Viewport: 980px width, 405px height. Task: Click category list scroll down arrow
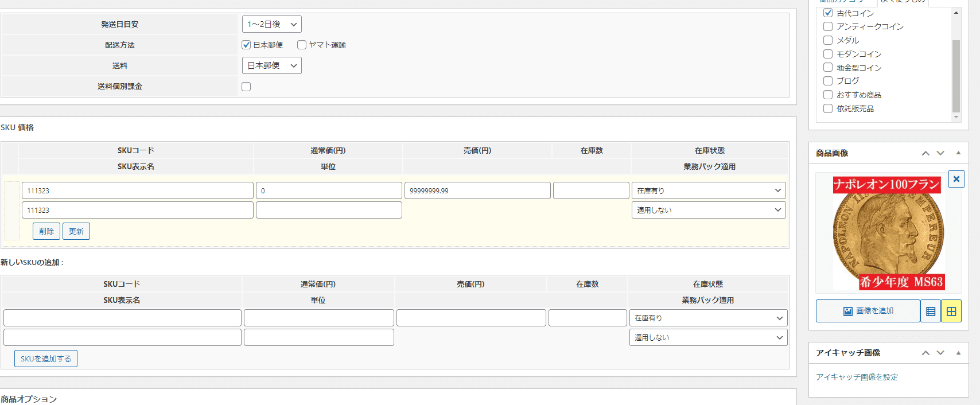pyautogui.click(x=956, y=117)
